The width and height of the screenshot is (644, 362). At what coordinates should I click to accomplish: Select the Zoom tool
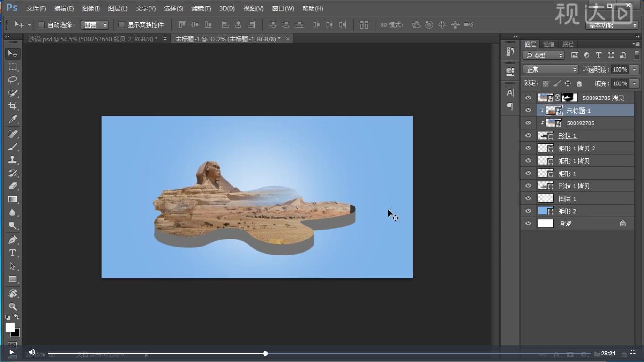pyautogui.click(x=13, y=306)
